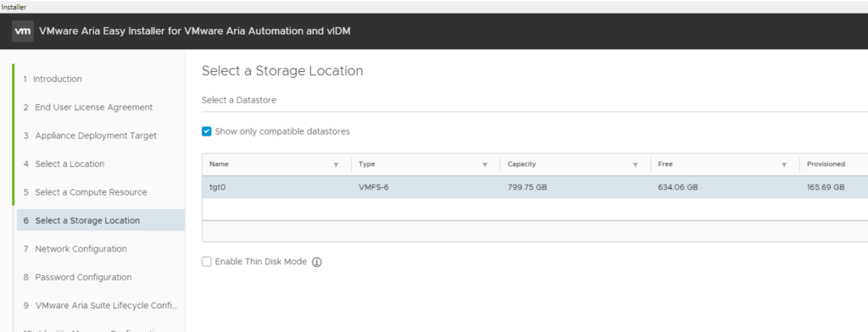
Task: Open the Capacity column filter icon
Action: pyautogui.click(x=635, y=165)
